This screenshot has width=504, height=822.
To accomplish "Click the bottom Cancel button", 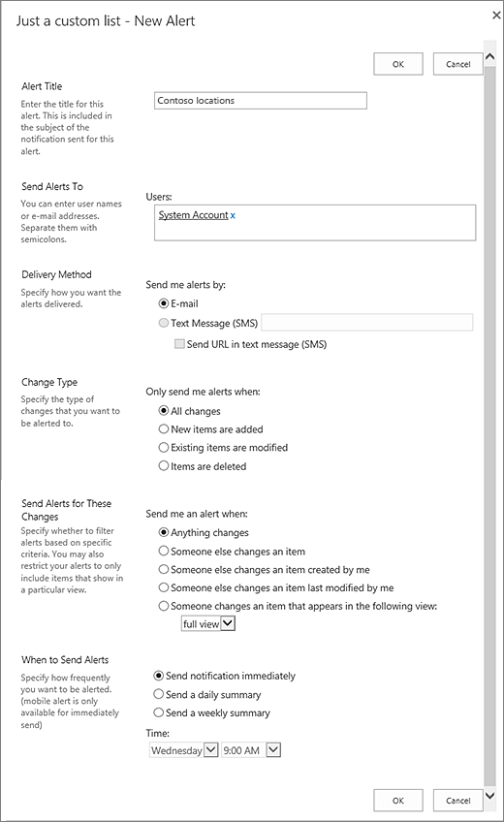I will pyautogui.click(x=457, y=801).
